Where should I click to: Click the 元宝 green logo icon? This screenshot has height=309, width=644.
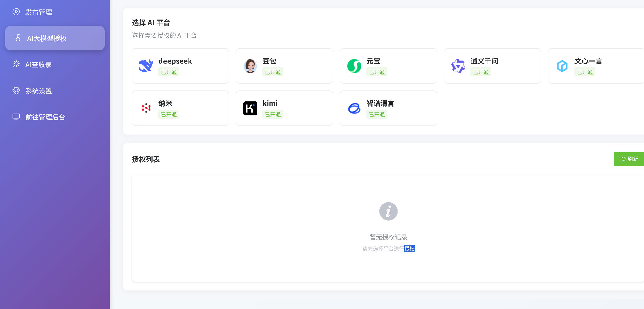click(354, 66)
